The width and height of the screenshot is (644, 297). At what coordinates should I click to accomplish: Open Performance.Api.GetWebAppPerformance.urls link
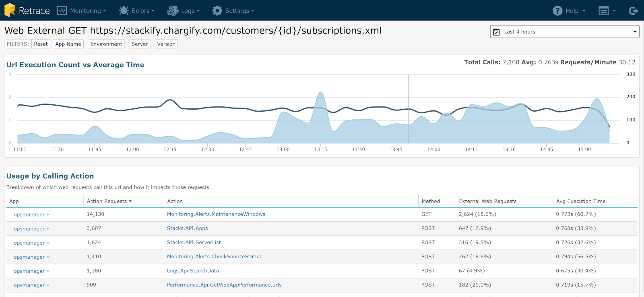click(224, 285)
